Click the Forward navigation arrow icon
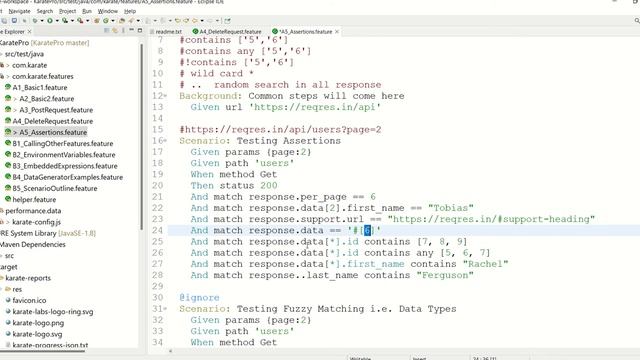 click(210, 20)
